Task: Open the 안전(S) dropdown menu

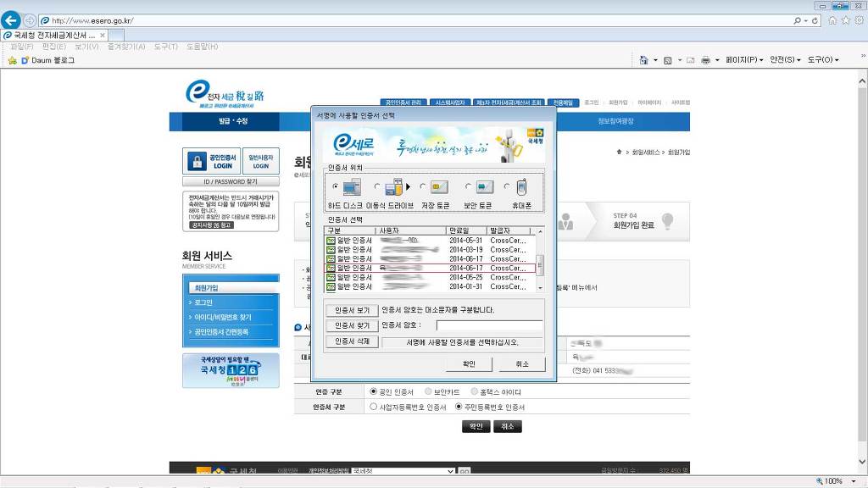Action: (x=785, y=60)
